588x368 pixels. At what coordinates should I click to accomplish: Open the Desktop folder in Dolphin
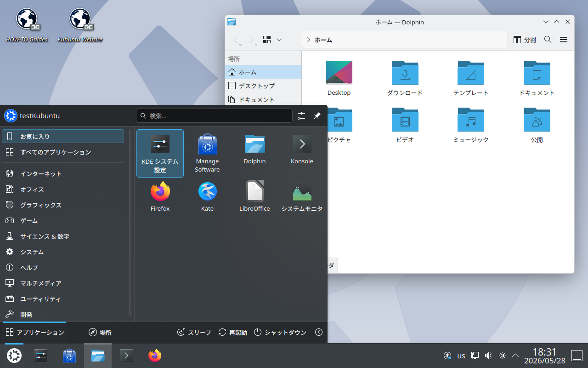point(339,78)
